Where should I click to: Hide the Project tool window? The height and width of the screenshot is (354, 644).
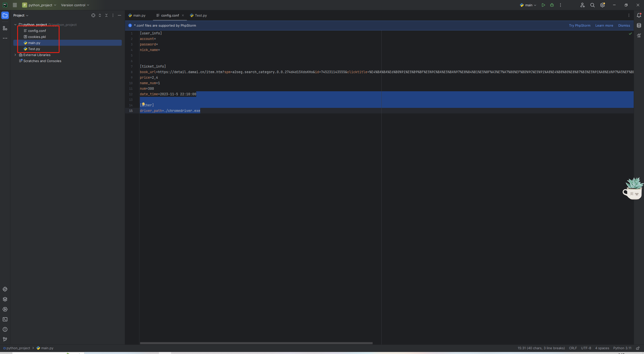(119, 15)
